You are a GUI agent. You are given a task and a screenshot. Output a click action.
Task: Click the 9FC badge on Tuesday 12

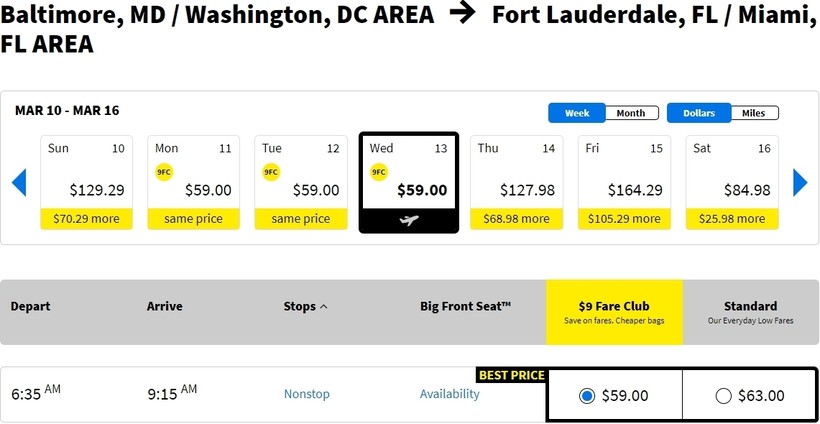click(x=271, y=172)
